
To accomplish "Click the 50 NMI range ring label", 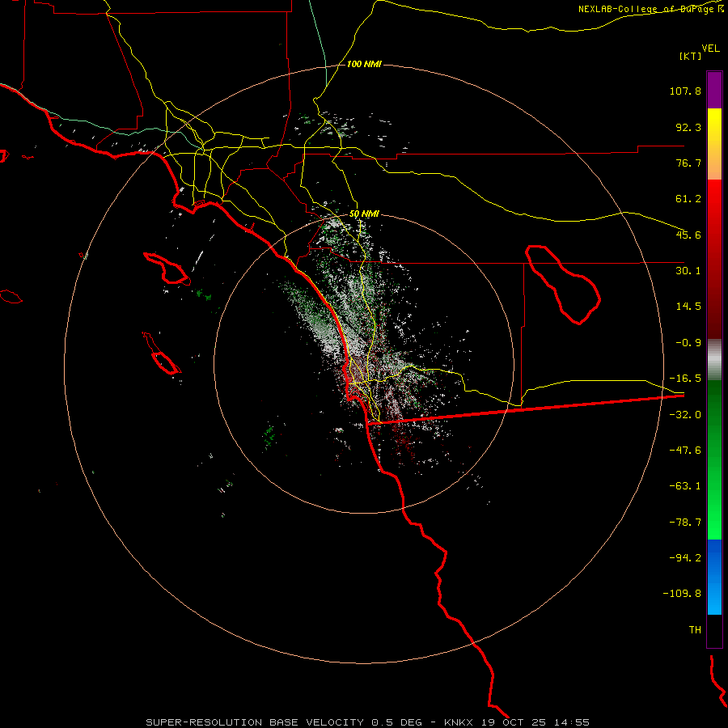I will tap(364, 214).
